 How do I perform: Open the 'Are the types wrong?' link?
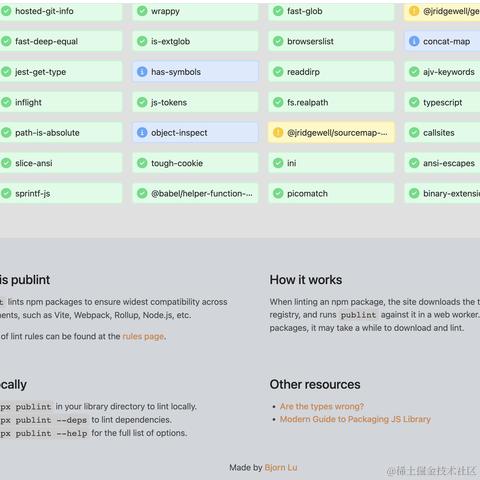322,406
